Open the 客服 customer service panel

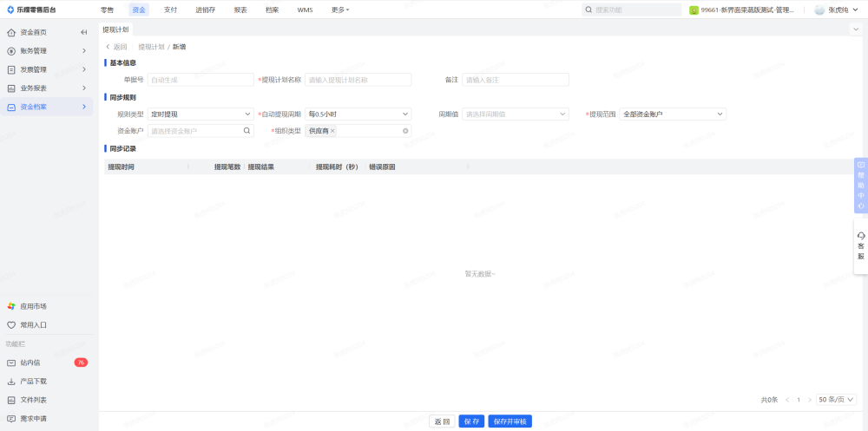coord(860,245)
